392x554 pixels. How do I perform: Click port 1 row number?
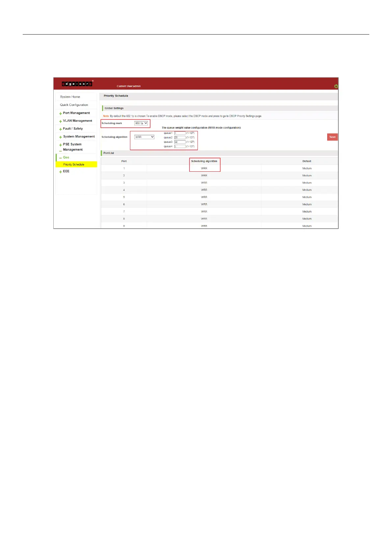[x=124, y=168]
